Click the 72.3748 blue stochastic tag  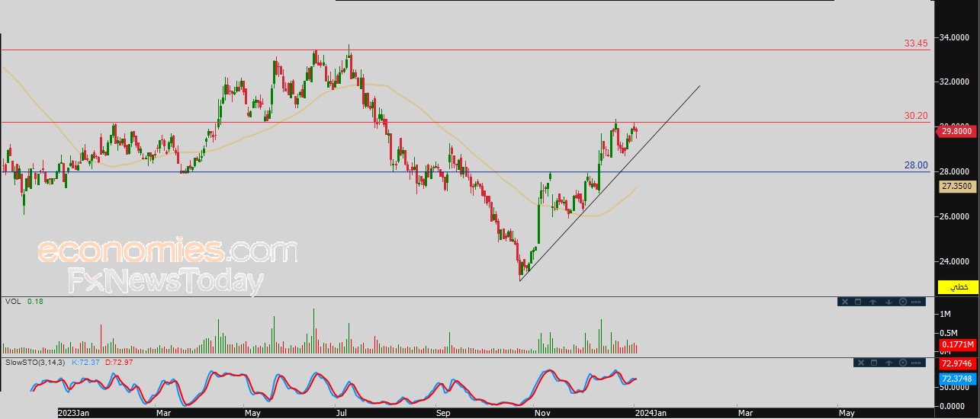pyautogui.click(x=959, y=378)
